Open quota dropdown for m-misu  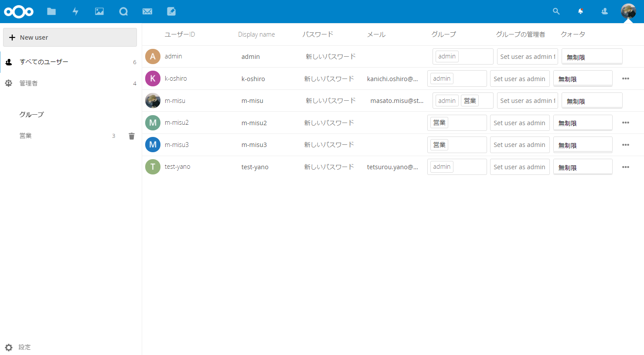click(592, 101)
